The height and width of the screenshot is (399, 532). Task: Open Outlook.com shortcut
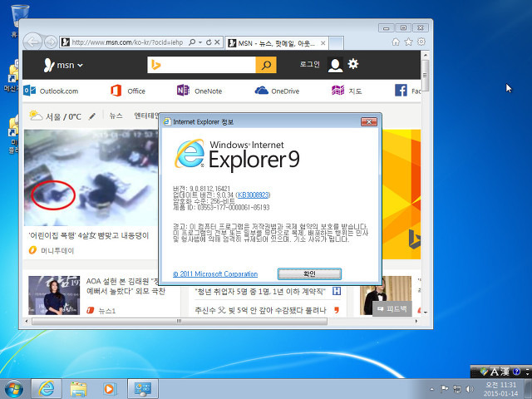[x=51, y=91]
